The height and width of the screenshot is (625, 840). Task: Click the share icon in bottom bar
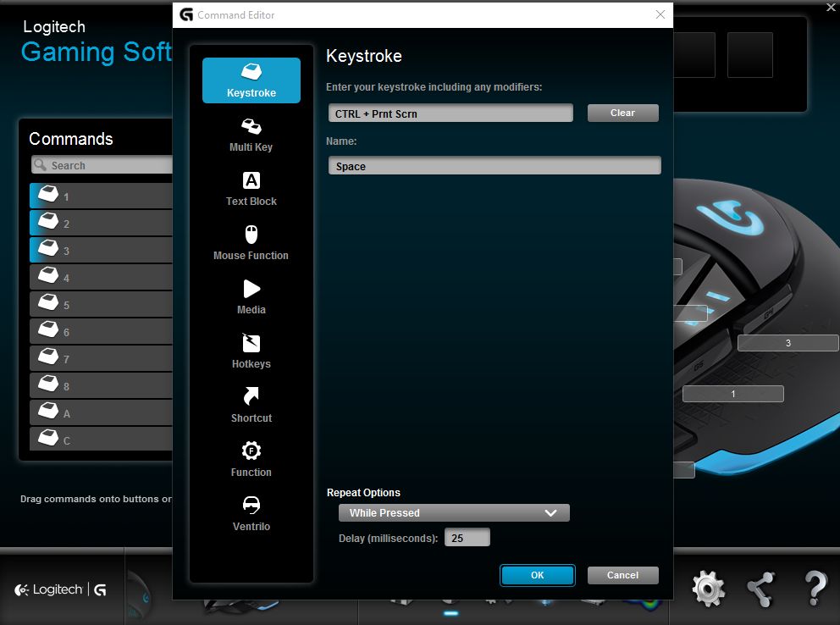click(x=760, y=588)
